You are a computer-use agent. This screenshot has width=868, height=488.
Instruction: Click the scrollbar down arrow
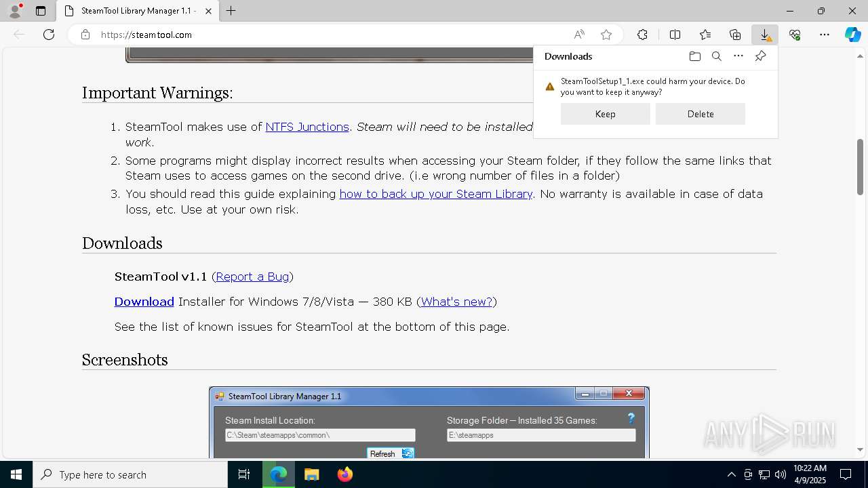861,449
